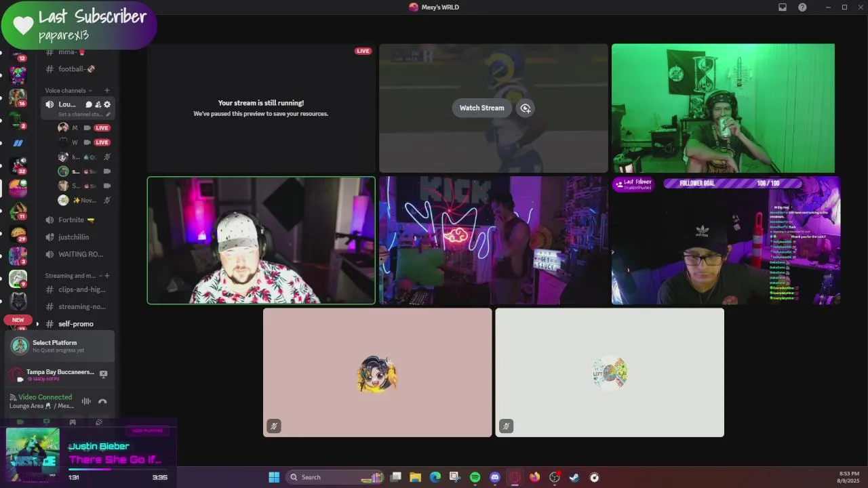
Task: Open Spotify from taskbar
Action: [475, 477]
